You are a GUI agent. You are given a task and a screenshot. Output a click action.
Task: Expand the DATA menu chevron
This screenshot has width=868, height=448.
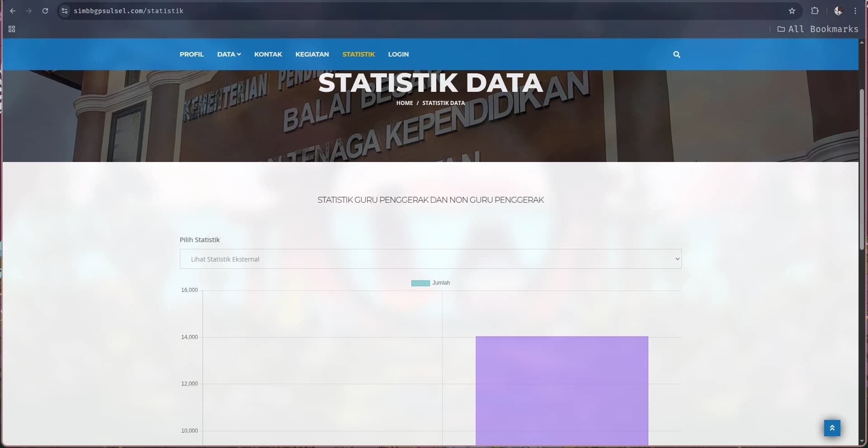(239, 54)
